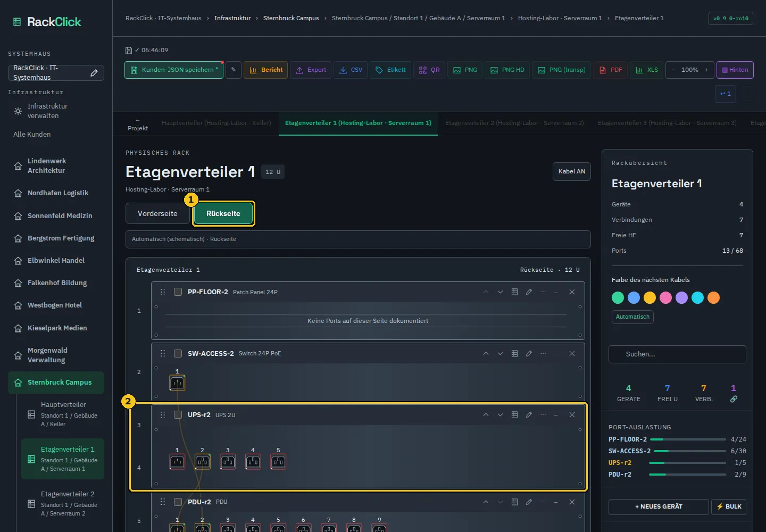766x532 pixels.
Task: Tick the PP-FLOOR-2 checkbox
Action: click(x=178, y=292)
